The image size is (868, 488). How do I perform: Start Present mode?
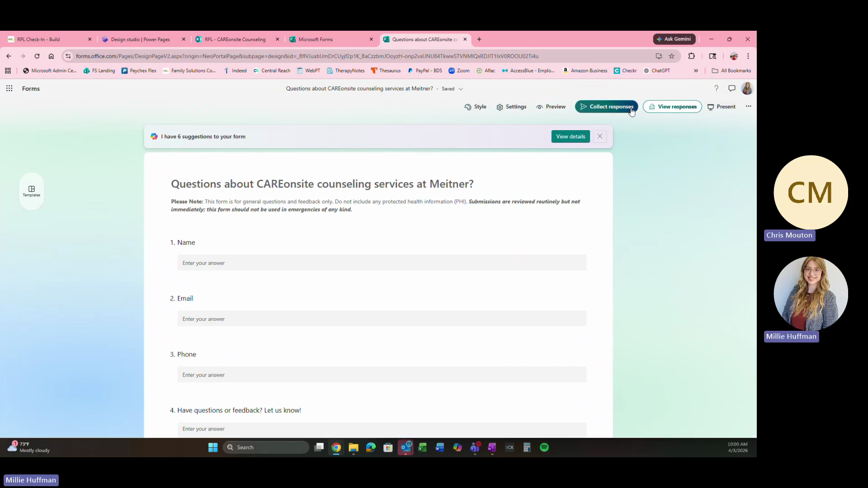pyautogui.click(x=722, y=107)
